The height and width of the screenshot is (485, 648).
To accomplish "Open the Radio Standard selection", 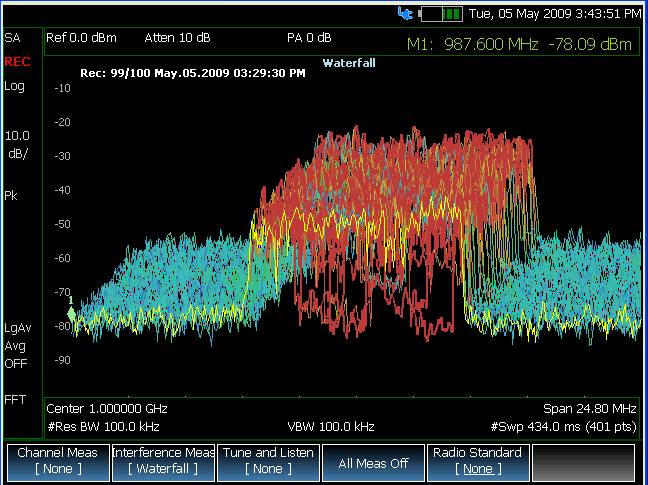I will pyautogui.click(x=475, y=461).
